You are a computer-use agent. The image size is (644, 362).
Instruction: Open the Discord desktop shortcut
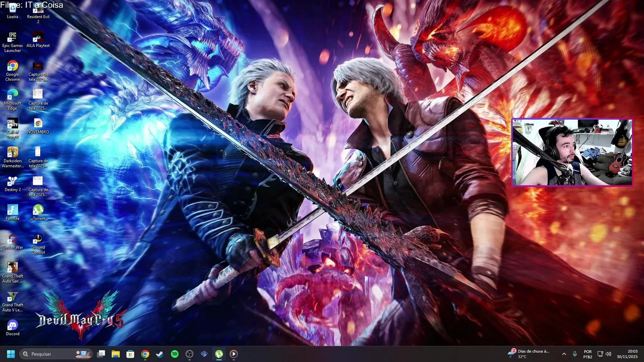(x=13, y=328)
